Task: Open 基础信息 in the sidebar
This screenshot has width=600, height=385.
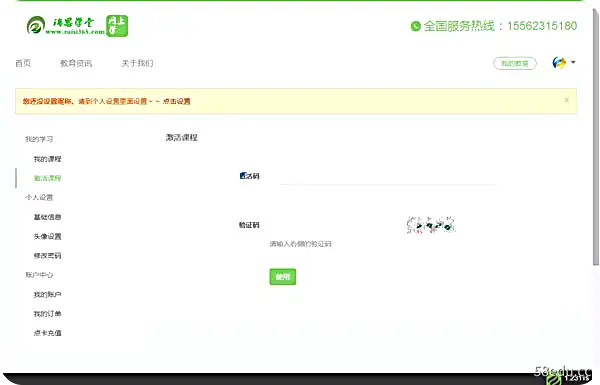Action: click(47, 217)
